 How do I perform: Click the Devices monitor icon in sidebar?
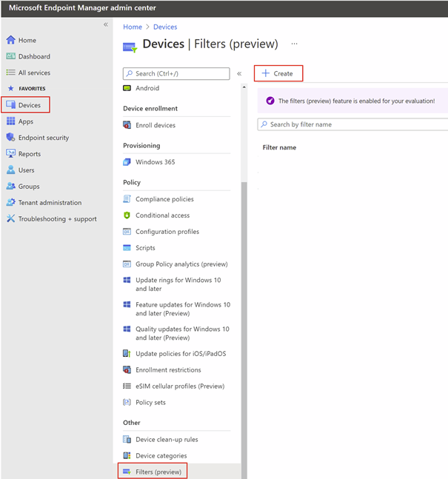(x=10, y=104)
